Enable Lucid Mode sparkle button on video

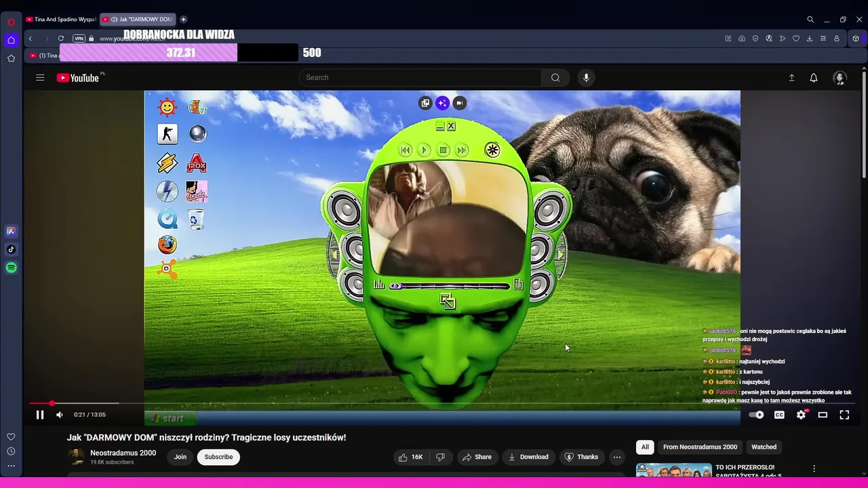[x=442, y=103]
